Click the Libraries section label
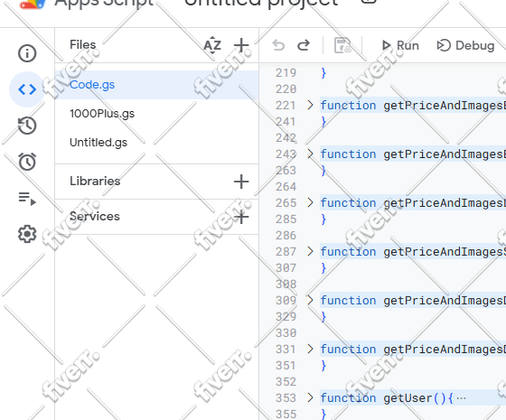The height and width of the screenshot is (420, 506). [x=95, y=182]
